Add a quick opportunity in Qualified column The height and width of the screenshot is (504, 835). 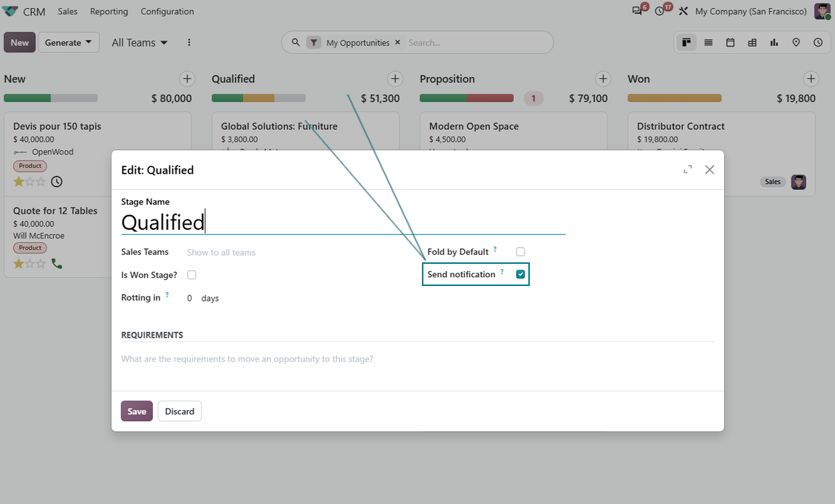(x=395, y=79)
